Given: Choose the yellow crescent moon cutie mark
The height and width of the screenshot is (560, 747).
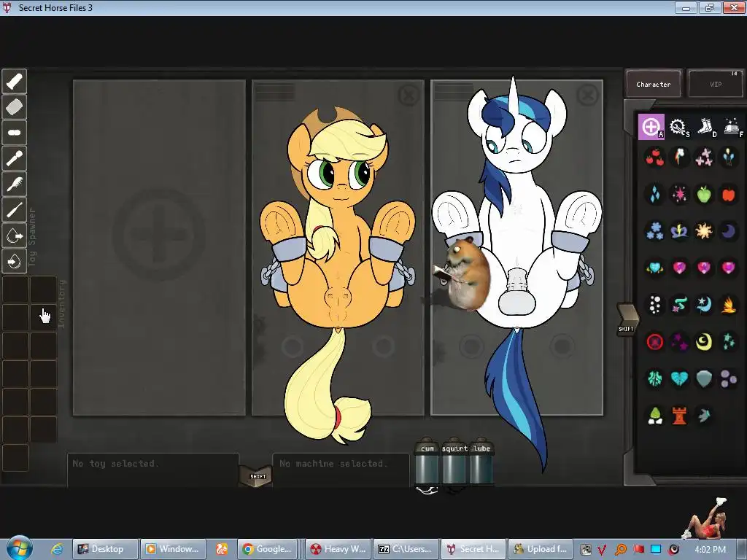Looking at the screenshot, I should pyautogui.click(x=704, y=341).
